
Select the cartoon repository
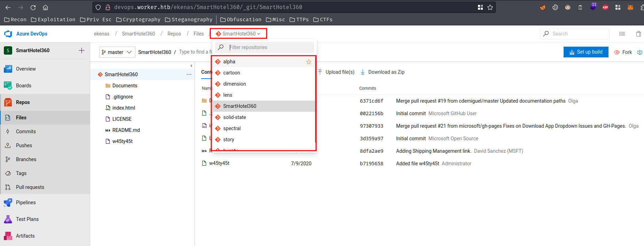tap(264, 73)
